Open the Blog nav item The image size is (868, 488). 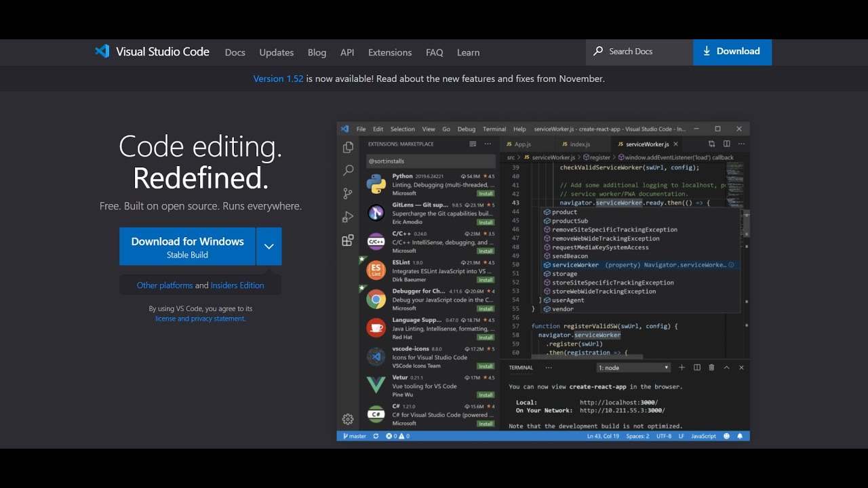317,52
